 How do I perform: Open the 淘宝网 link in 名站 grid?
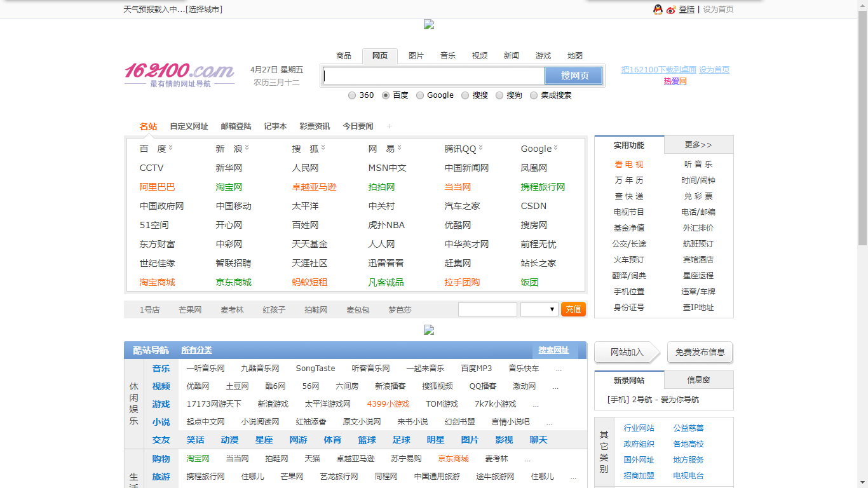tap(229, 187)
